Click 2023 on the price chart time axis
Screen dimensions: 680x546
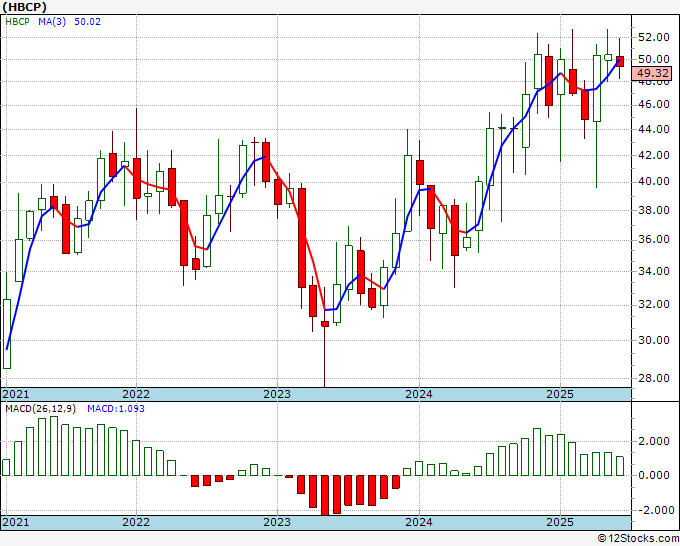[x=277, y=394]
